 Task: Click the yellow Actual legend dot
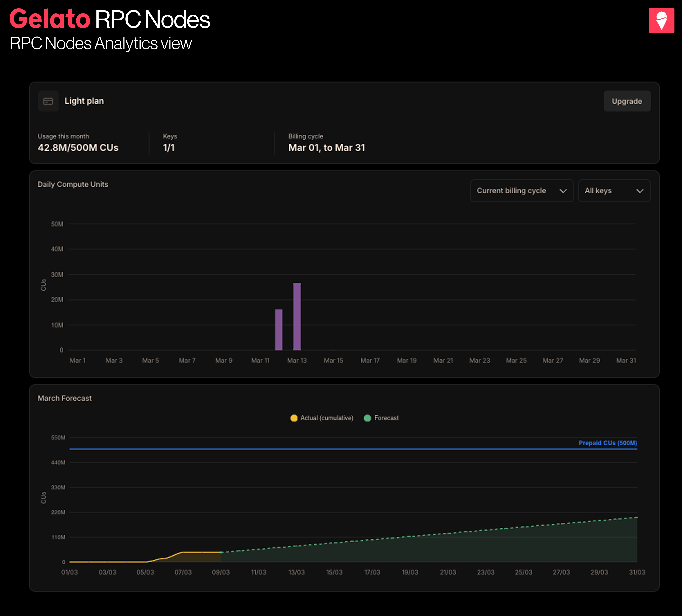[x=294, y=418]
